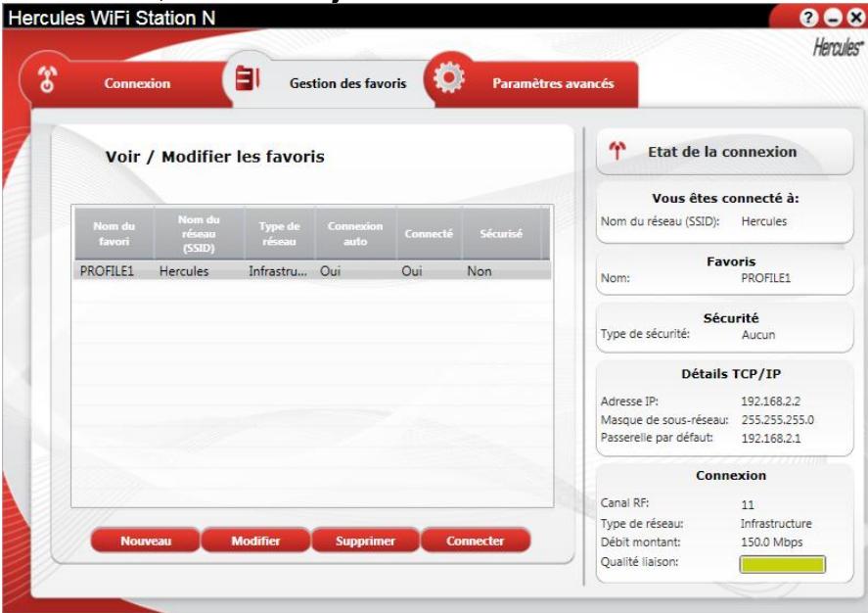
Task: Click the Oui cell under Connexion auto
Action: coord(331,271)
